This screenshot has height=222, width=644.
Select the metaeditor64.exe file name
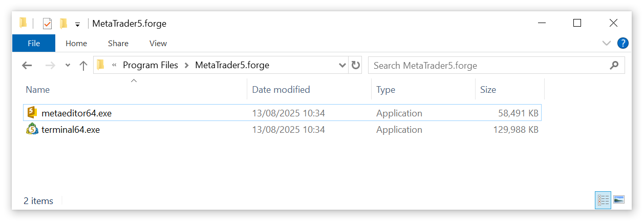click(76, 113)
